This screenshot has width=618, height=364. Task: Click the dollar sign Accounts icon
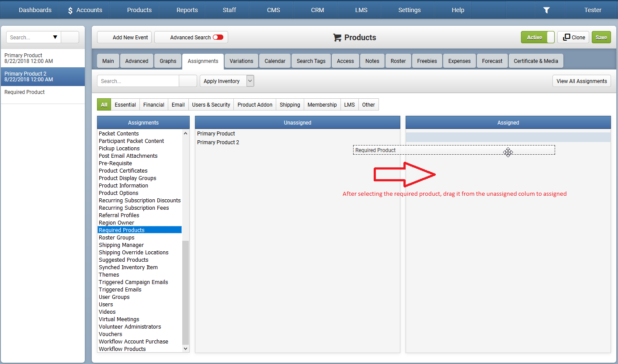click(x=70, y=10)
